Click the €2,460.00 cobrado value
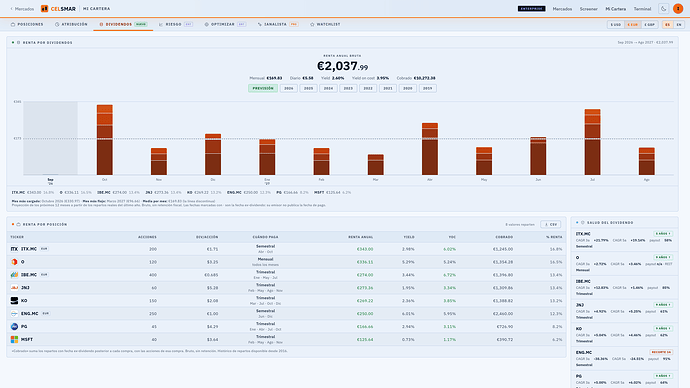 pos(503,314)
